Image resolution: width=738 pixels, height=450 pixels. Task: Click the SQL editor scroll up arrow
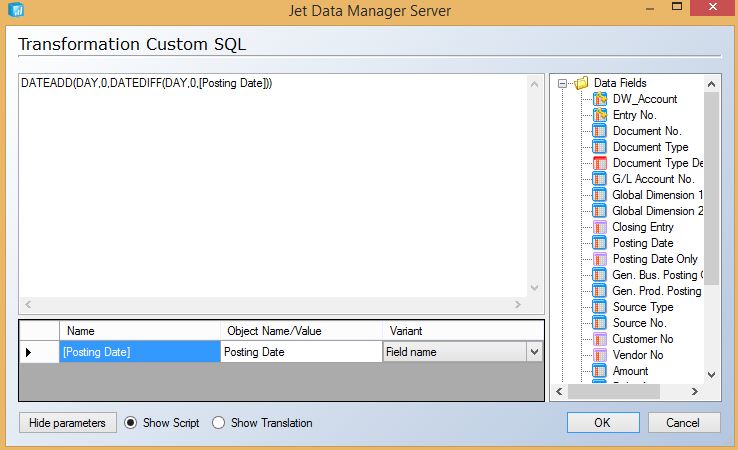tap(534, 84)
